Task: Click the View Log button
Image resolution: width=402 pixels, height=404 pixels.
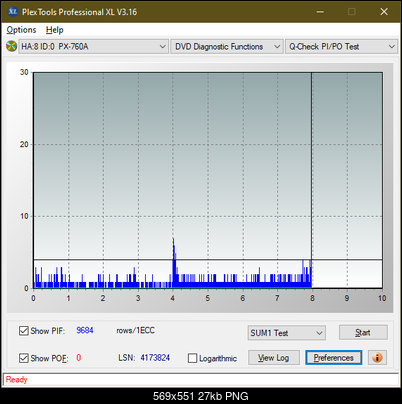Action: pyautogui.click(x=274, y=358)
